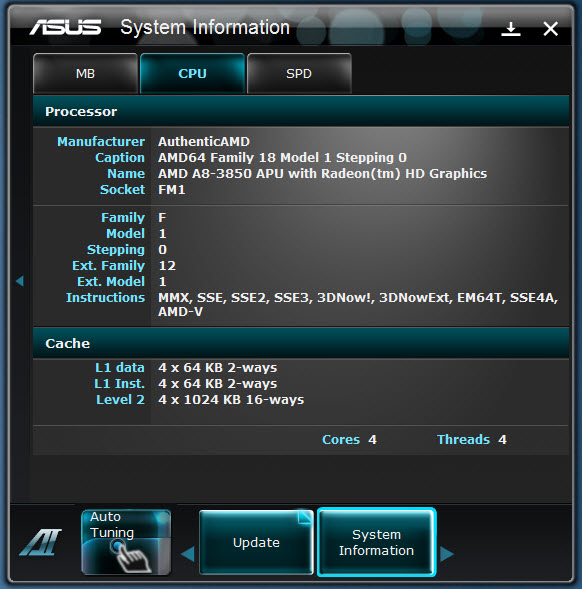Screen dimensions: 582x589
Task: Select the FM1 socket value
Action: pyautogui.click(x=172, y=189)
